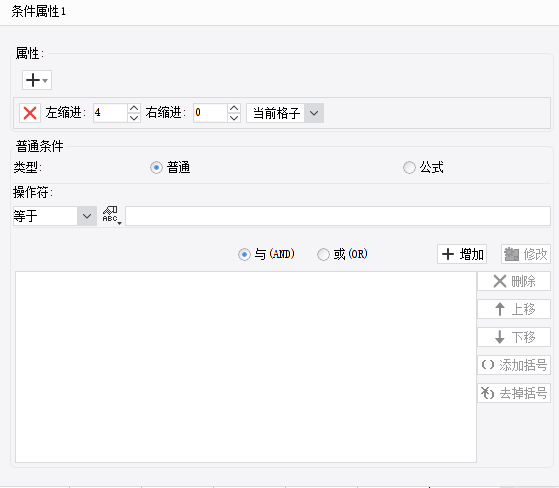Click 去掉括号 remove brackets button
This screenshot has height=488, width=559.
point(514,393)
